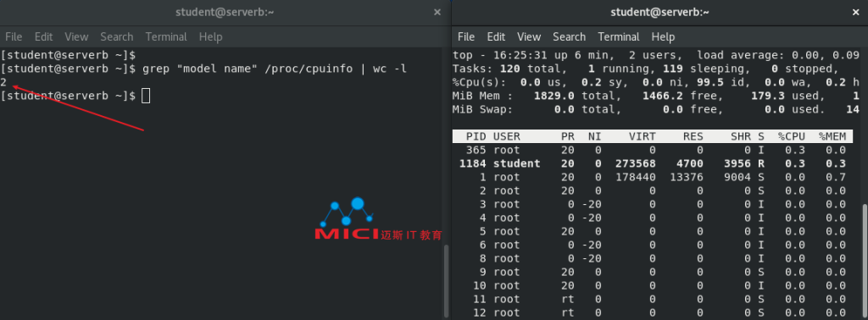Click VIRT value 178440 for PID 1

click(636, 177)
